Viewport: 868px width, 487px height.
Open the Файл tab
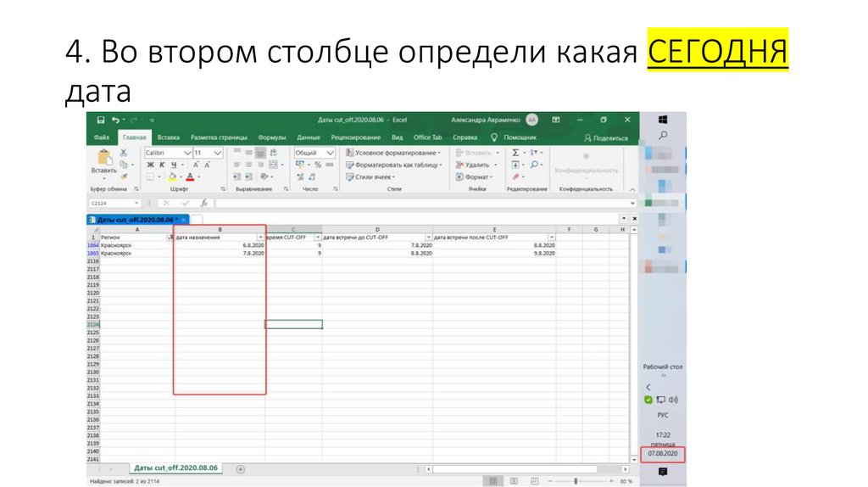point(102,137)
